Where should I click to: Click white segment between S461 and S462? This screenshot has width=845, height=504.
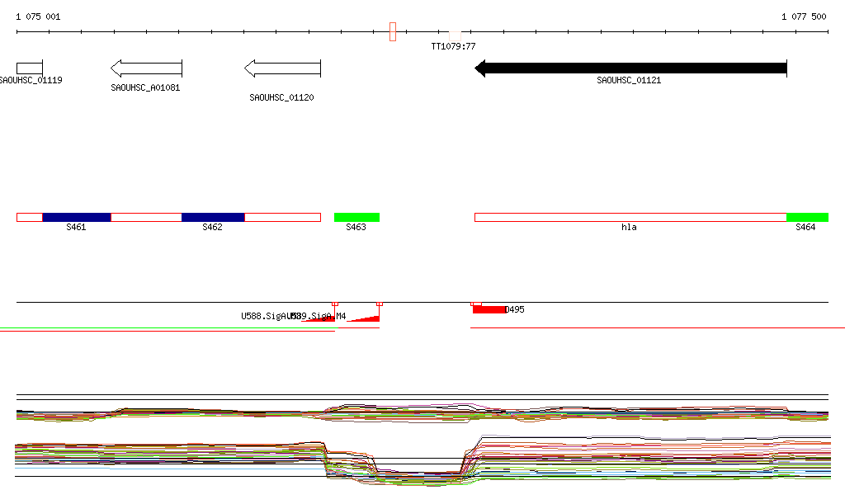point(146,217)
